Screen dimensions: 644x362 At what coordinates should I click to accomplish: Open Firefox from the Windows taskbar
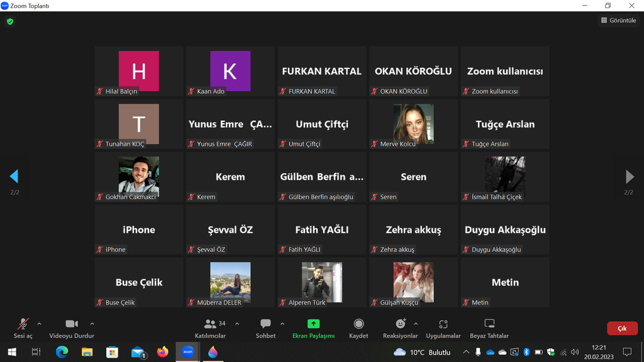click(x=163, y=352)
